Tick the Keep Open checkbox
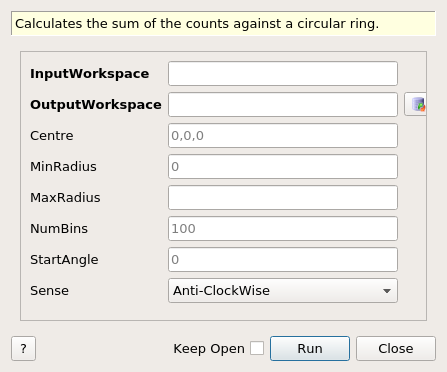 pos(257,348)
